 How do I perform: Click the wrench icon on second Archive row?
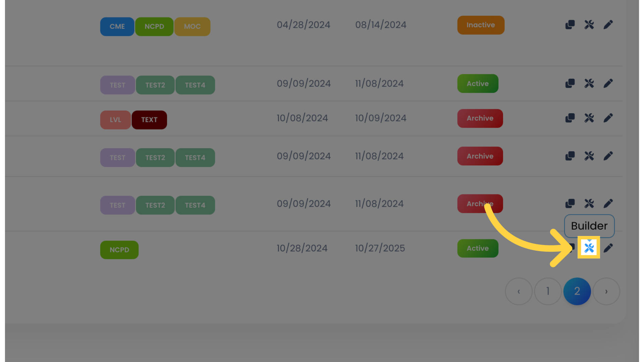[589, 156]
